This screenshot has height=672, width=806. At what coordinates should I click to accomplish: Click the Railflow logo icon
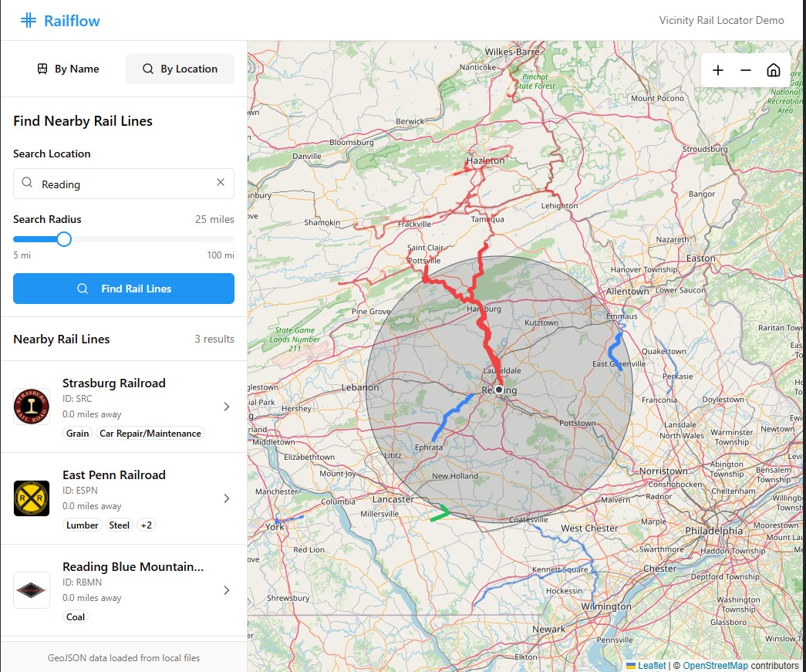pos(29,21)
